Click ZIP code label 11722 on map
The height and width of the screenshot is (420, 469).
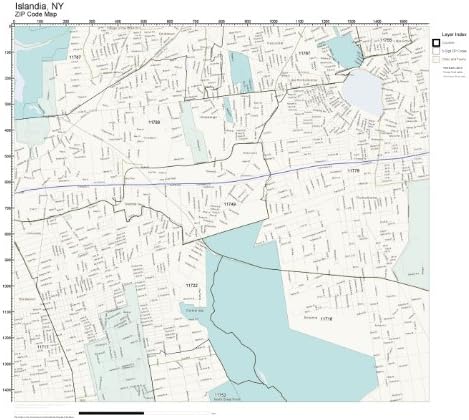[x=192, y=286]
